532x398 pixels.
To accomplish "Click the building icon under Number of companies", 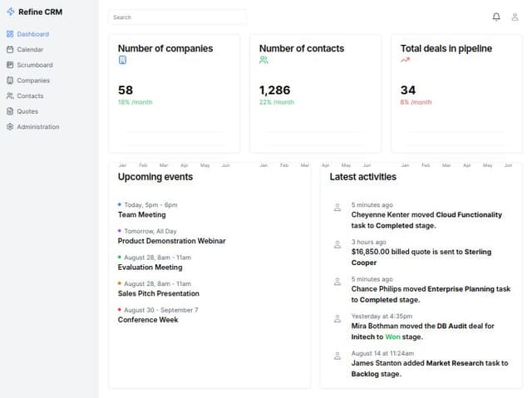I will click(122, 60).
